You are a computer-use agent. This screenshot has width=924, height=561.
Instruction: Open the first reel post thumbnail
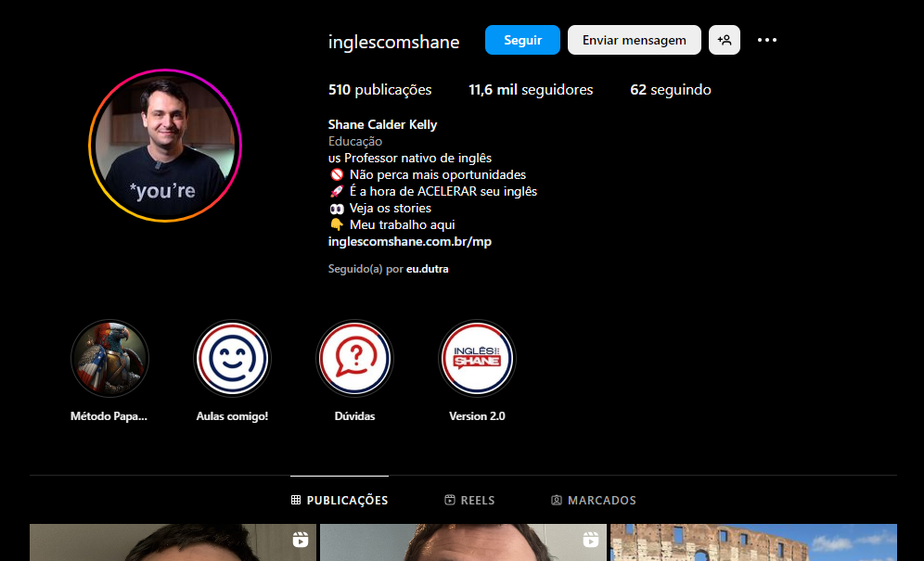point(173,542)
